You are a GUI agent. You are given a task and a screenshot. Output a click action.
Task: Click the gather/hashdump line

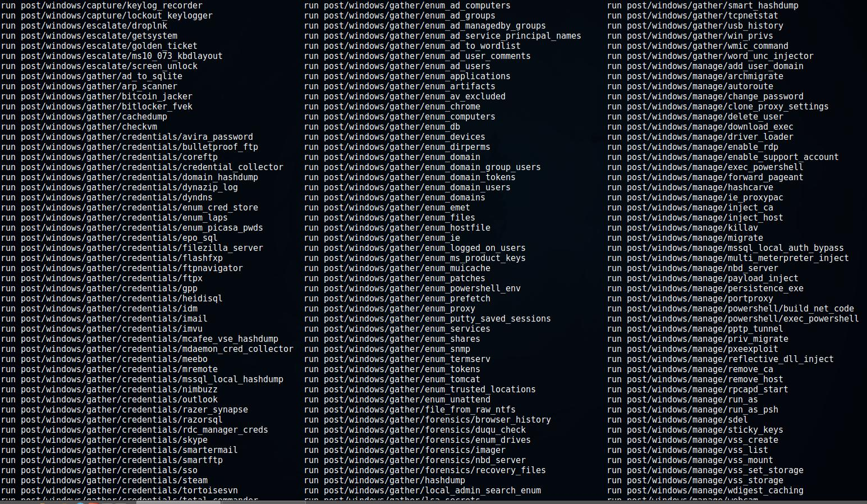(384, 480)
